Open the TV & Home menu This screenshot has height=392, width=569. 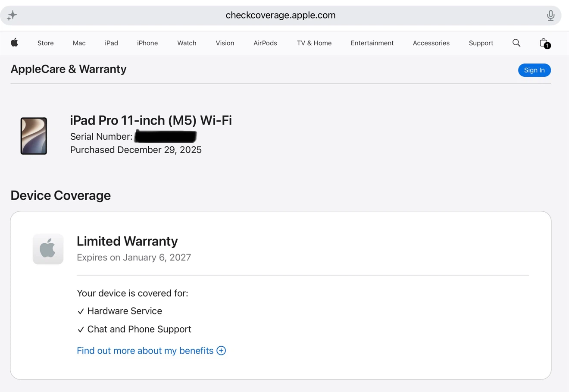[x=314, y=43]
